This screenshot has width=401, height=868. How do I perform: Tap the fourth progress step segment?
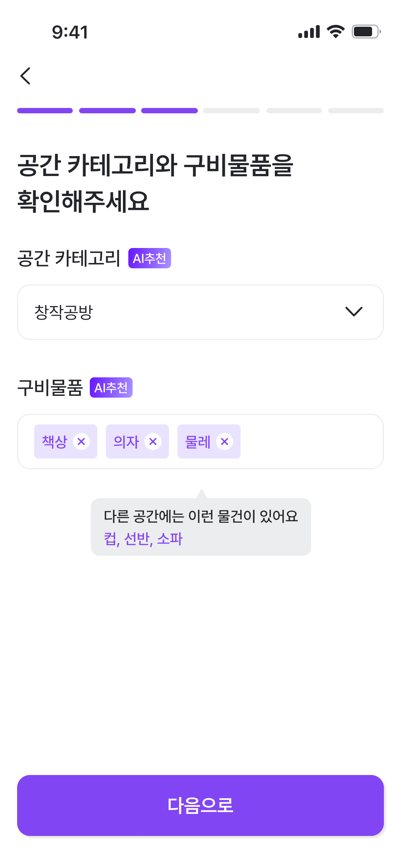tap(231, 110)
